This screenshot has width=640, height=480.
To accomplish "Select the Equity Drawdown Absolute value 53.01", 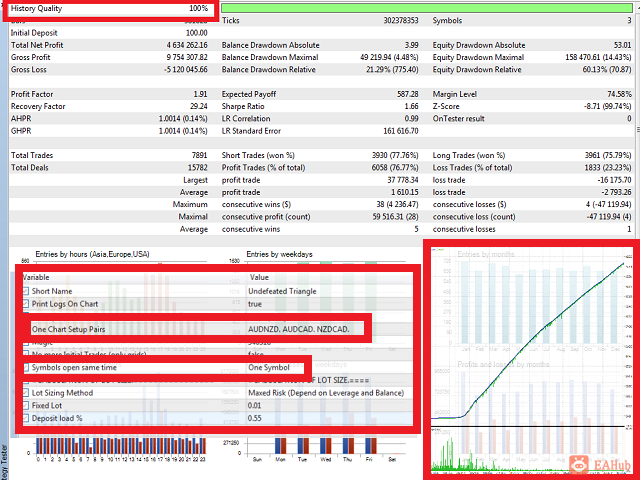I will [x=622, y=45].
